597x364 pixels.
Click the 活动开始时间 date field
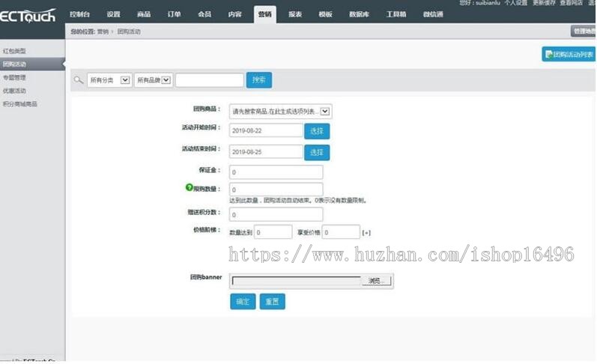266,130
